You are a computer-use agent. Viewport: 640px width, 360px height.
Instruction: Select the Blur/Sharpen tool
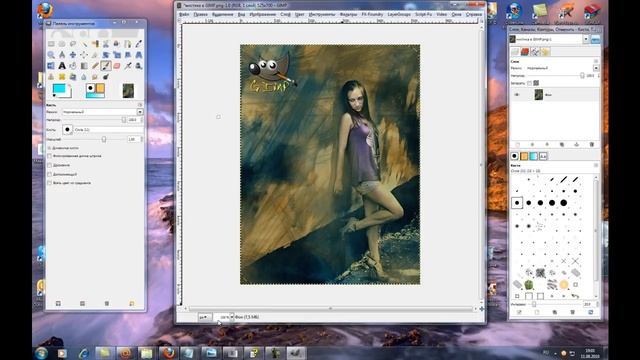84,77
